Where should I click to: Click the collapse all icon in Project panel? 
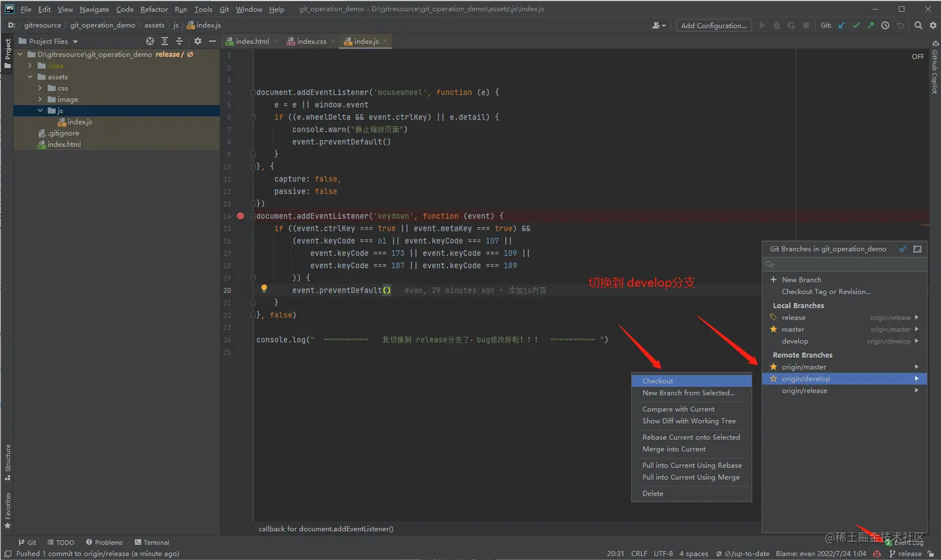(179, 41)
